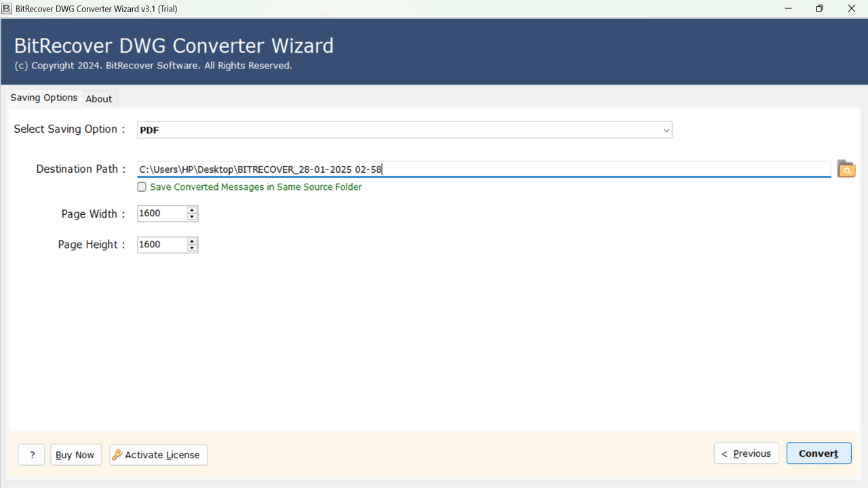Viewport: 868px width, 488px height.
Task: Browse for destination folder icon
Action: [x=846, y=169]
